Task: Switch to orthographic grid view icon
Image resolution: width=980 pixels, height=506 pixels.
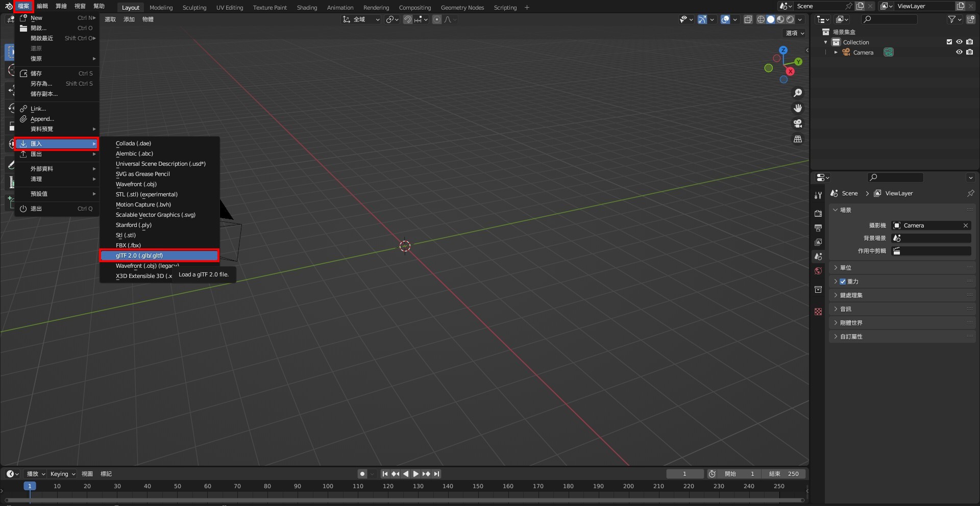Action: point(797,139)
